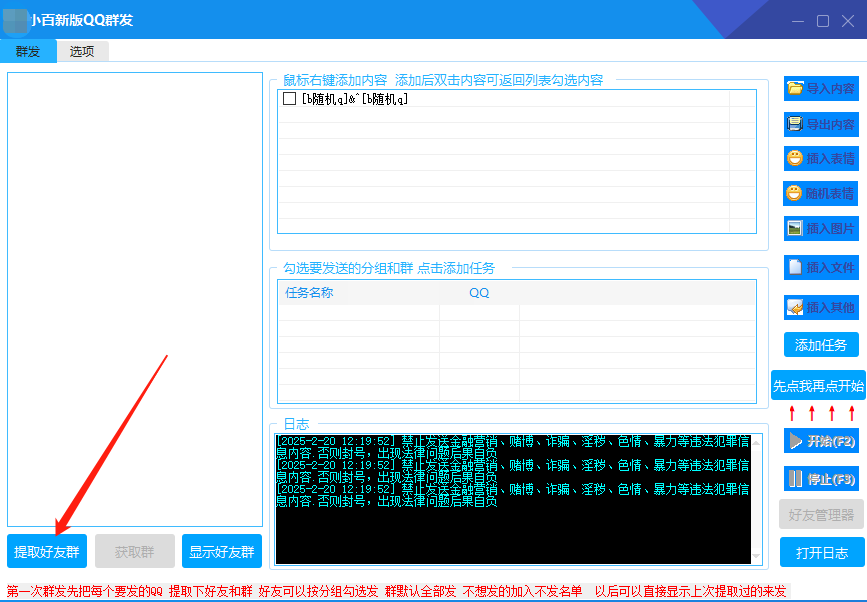867x602 pixels.
Task: Click the red hint text starting 第一次群发
Action: tap(396, 591)
